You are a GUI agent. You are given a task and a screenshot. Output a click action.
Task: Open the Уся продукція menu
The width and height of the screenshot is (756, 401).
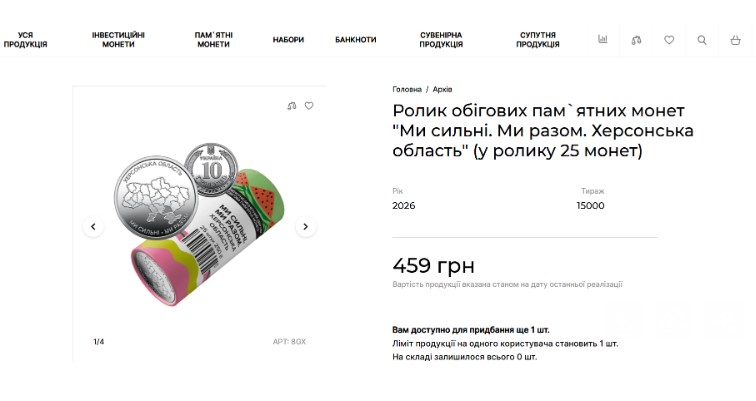click(x=26, y=40)
